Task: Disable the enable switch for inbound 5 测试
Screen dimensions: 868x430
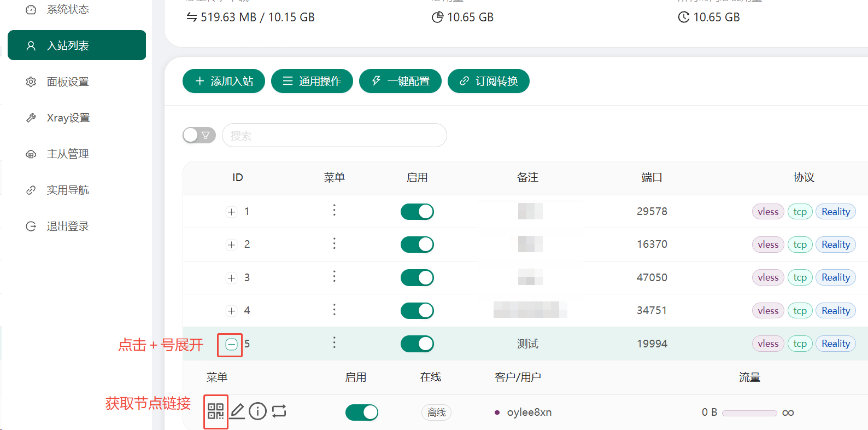Action: point(417,344)
